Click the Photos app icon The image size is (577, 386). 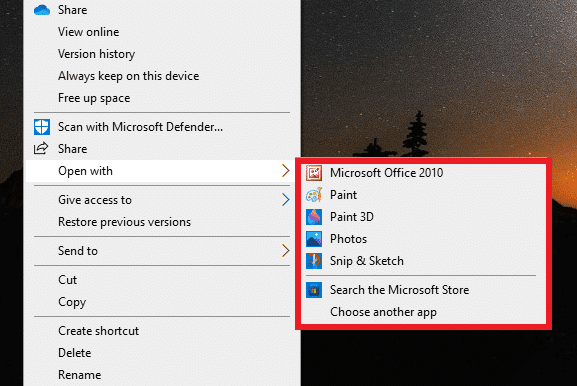coord(314,239)
